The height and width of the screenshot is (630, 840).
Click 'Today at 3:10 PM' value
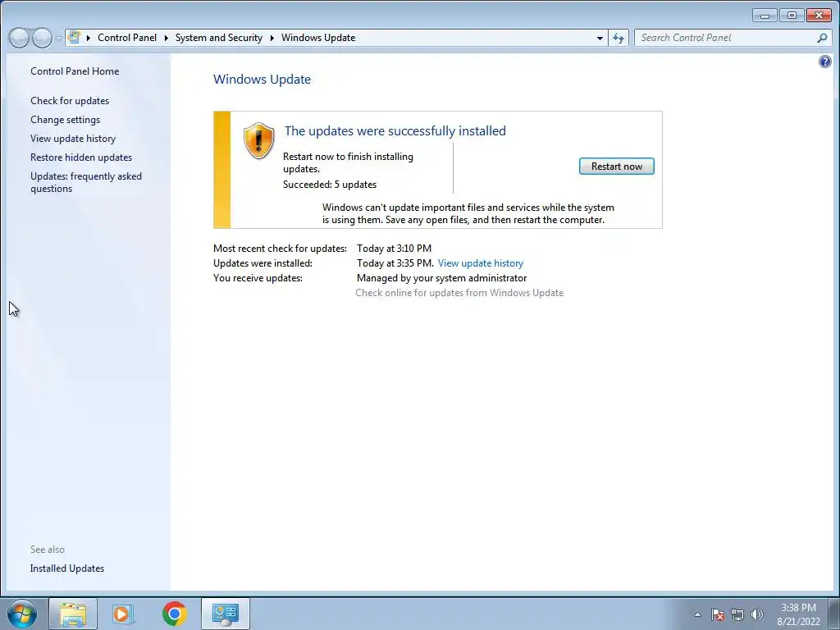click(x=394, y=248)
